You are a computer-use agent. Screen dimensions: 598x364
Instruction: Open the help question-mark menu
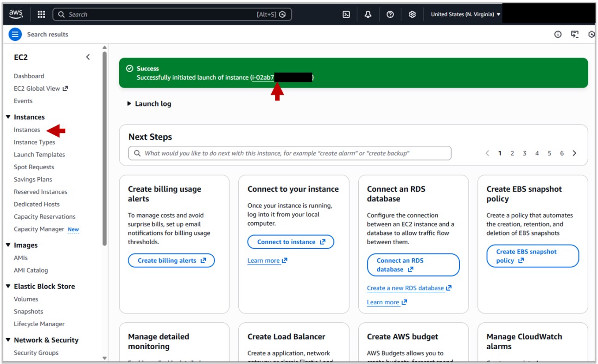(390, 14)
